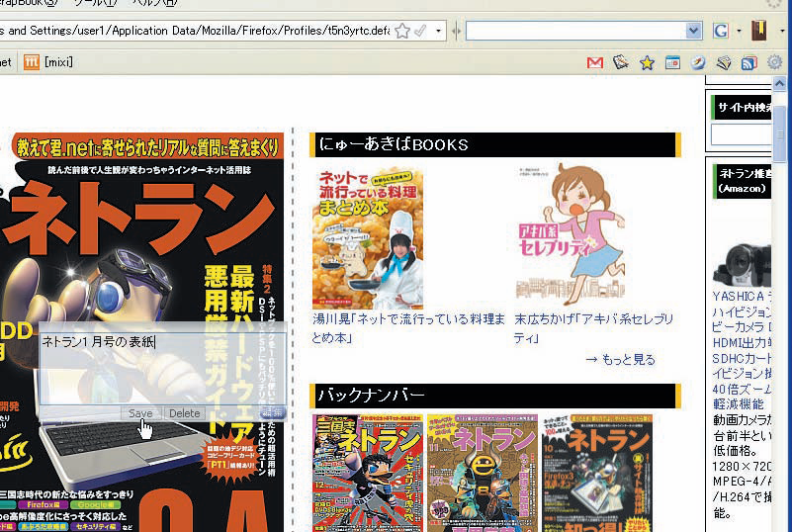This screenshot has height=532, width=792.
Task: Open the November ネトラン back number cover
Action: pos(483,473)
